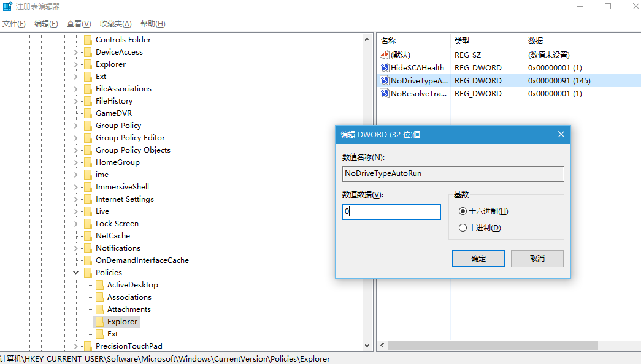
Task: Click the (默认) string value icon
Action: pos(385,55)
